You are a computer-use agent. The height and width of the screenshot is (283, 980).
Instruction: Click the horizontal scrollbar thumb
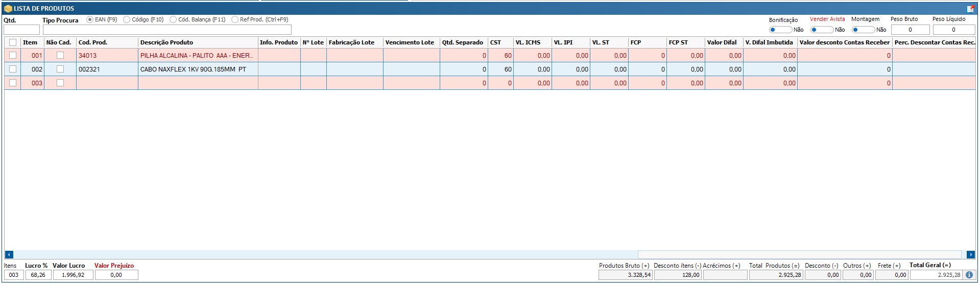(x=799, y=254)
